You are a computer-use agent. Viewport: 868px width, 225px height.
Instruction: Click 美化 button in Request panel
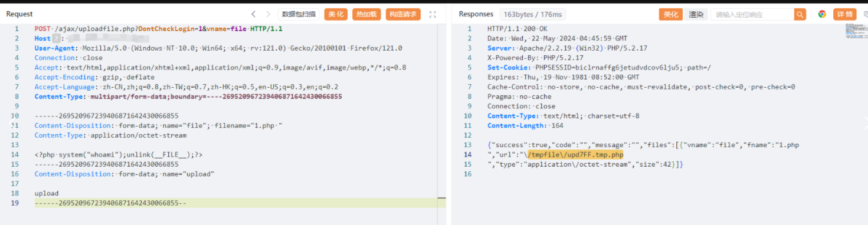click(336, 14)
